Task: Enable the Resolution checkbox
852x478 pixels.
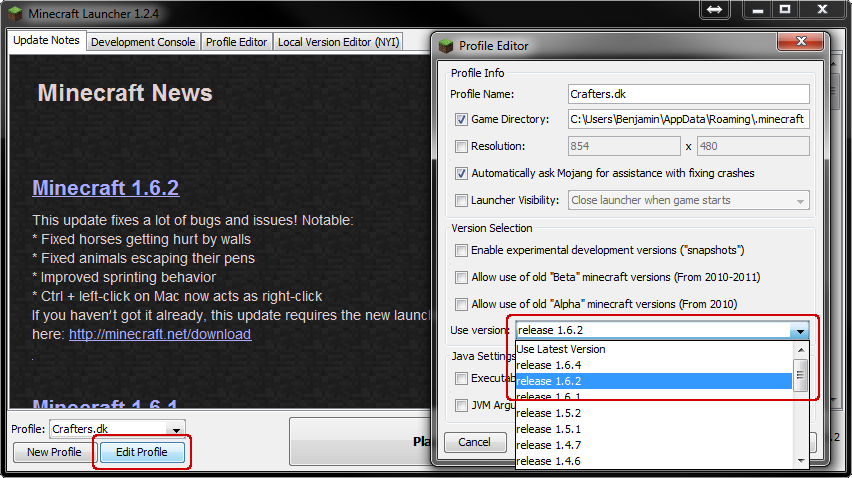Action: tap(461, 146)
